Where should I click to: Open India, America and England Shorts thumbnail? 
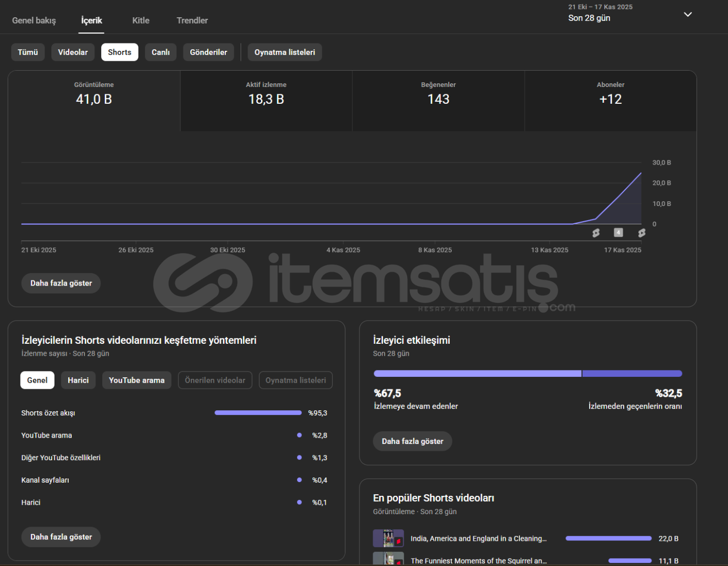388,538
